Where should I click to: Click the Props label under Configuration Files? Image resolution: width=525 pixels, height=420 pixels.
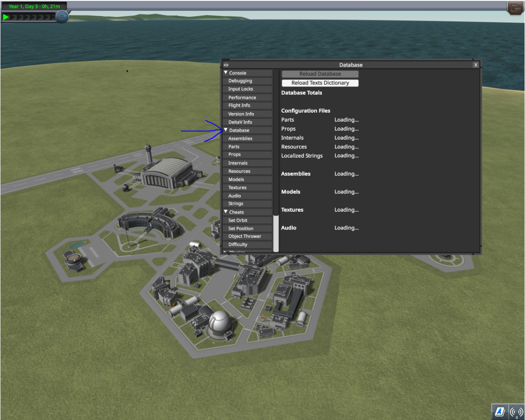coord(288,129)
